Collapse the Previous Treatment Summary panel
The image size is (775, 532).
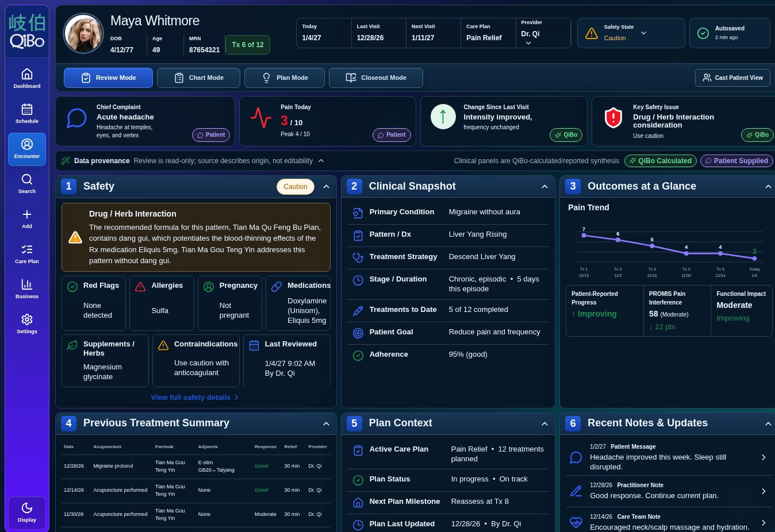(326, 424)
